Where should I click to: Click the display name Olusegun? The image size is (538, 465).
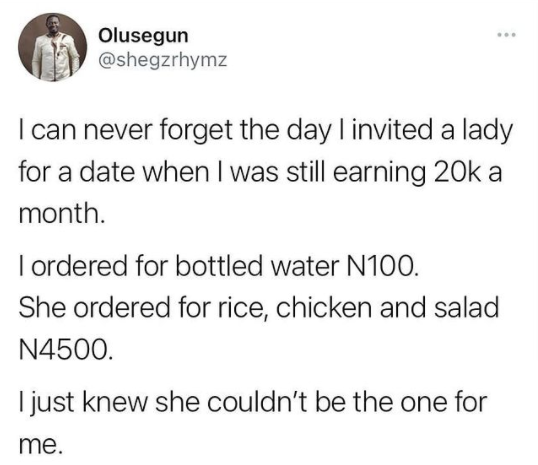point(143,36)
